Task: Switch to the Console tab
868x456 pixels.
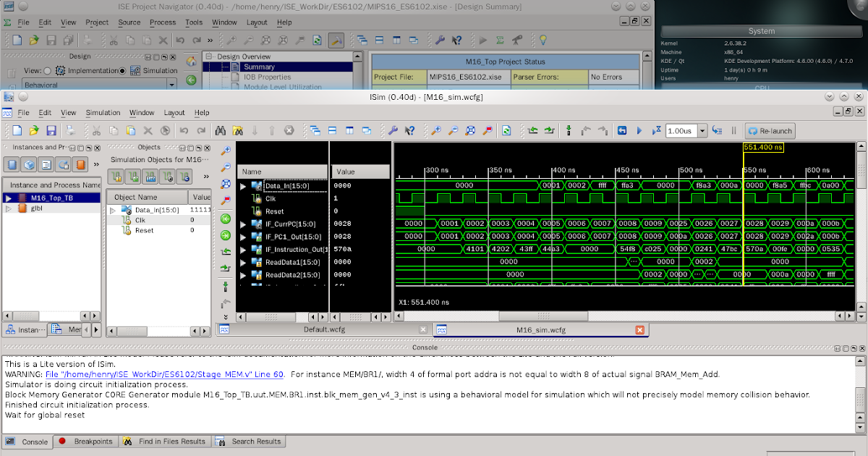Action: (27, 442)
